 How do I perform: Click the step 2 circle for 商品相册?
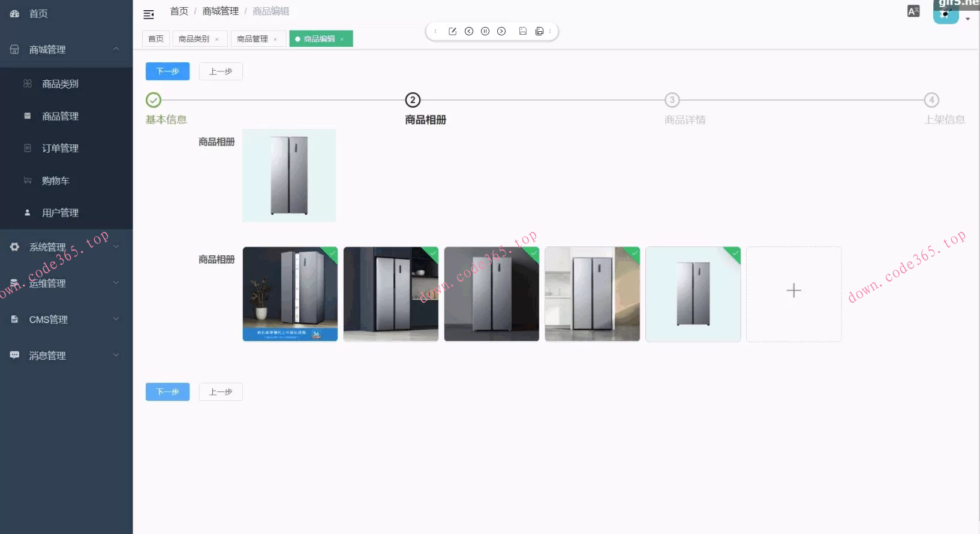point(413,100)
